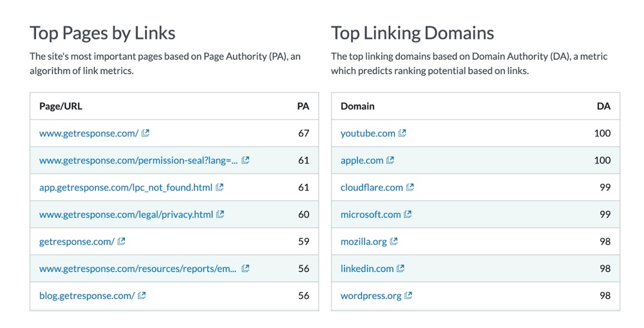Open the www.getresponse.com/ page link

click(89, 133)
